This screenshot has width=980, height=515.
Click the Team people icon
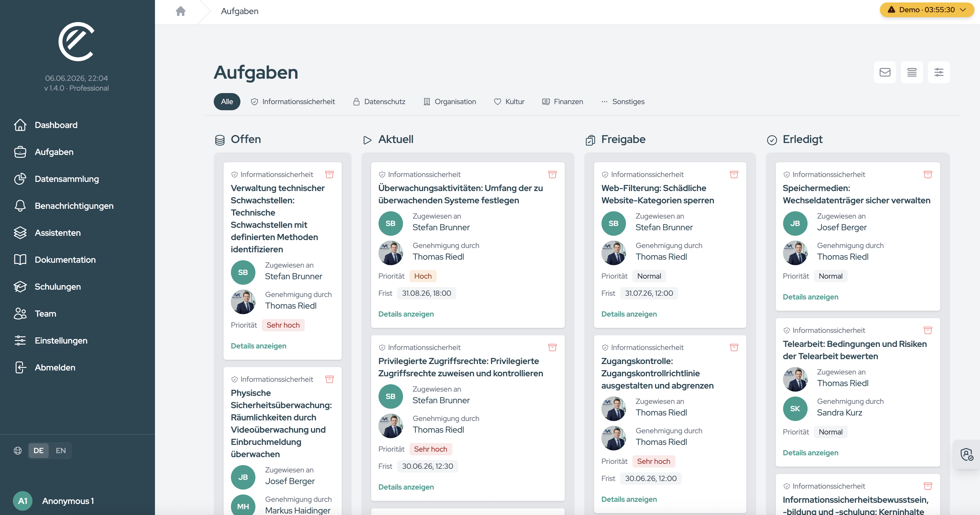[20, 314]
